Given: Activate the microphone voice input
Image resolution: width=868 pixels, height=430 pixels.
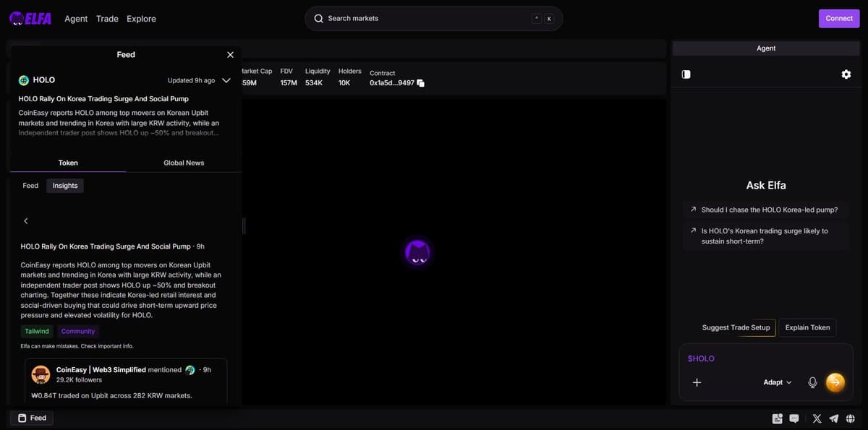Looking at the screenshot, I should click(812, 382).
